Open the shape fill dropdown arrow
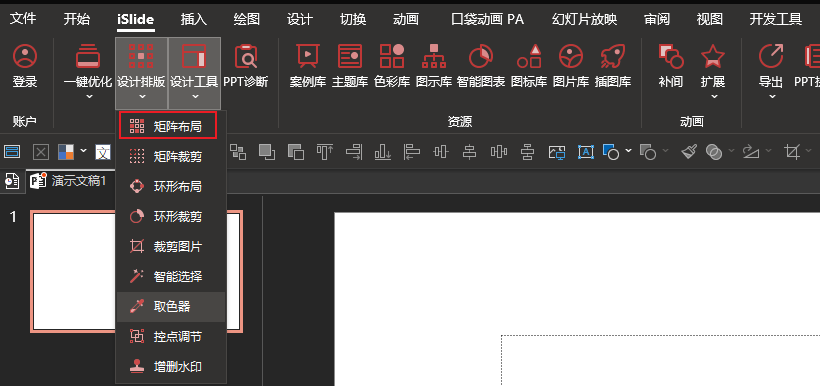 628,151
